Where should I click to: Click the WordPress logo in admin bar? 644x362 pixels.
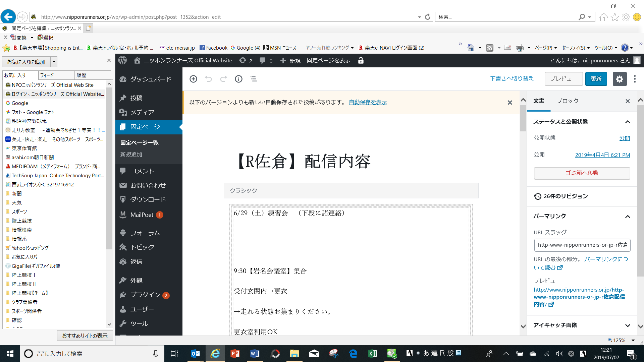coord(123,60)
